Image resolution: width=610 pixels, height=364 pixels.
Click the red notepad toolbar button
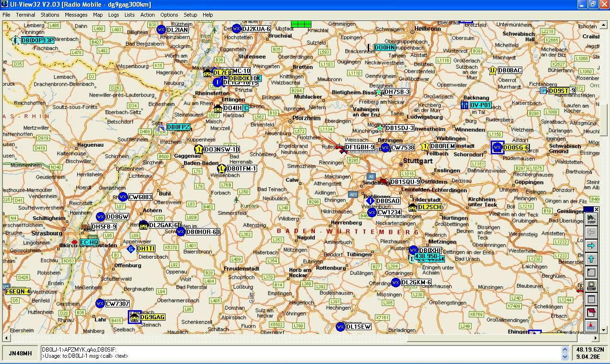click(x=591, y=313)
